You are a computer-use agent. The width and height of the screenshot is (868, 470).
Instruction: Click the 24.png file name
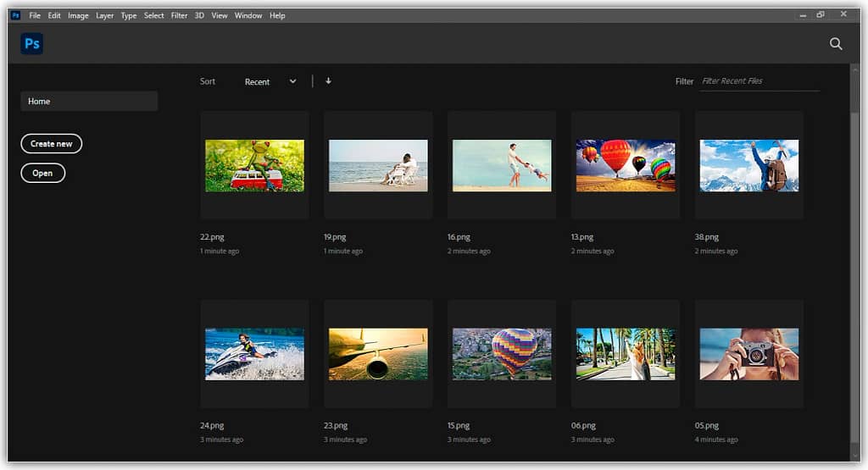212,425
